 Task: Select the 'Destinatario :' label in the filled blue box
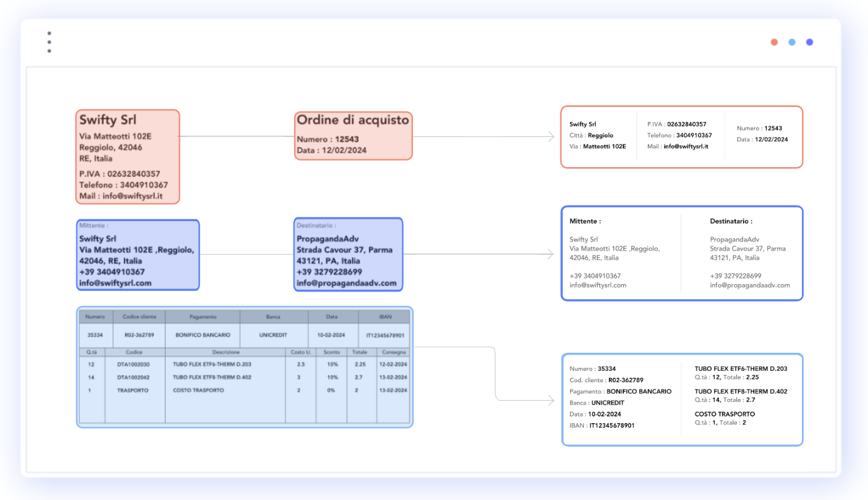pyautogui.click(x=316, y=226)
